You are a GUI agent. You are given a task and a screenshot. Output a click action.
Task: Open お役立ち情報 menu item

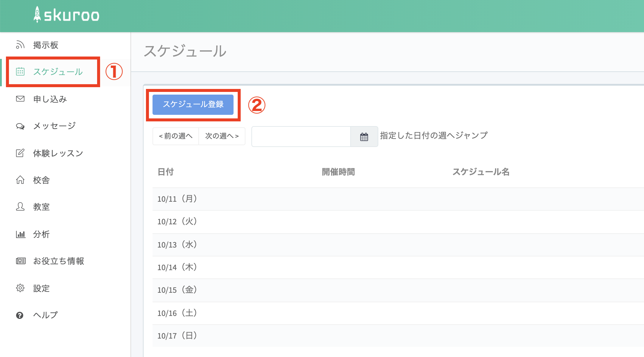pos(59,261)
